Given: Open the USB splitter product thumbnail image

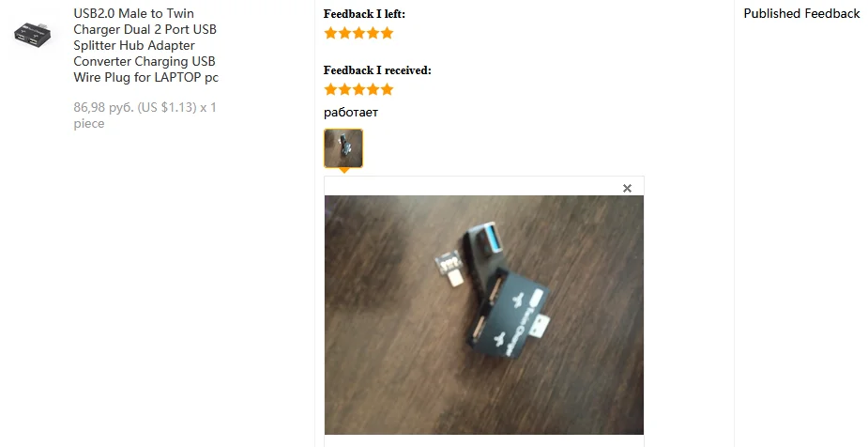Looking at the screenshot, I should click(x=35, y=36).
